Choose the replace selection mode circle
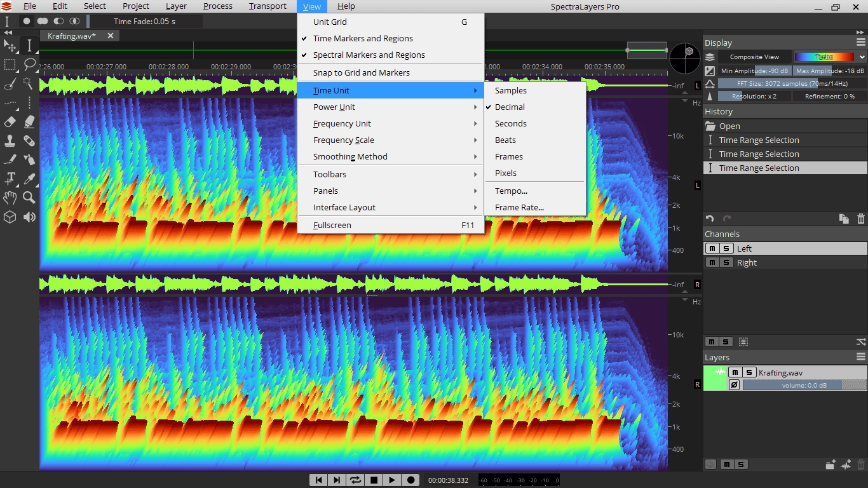The image size is (868, 488). tap(27, 21)
